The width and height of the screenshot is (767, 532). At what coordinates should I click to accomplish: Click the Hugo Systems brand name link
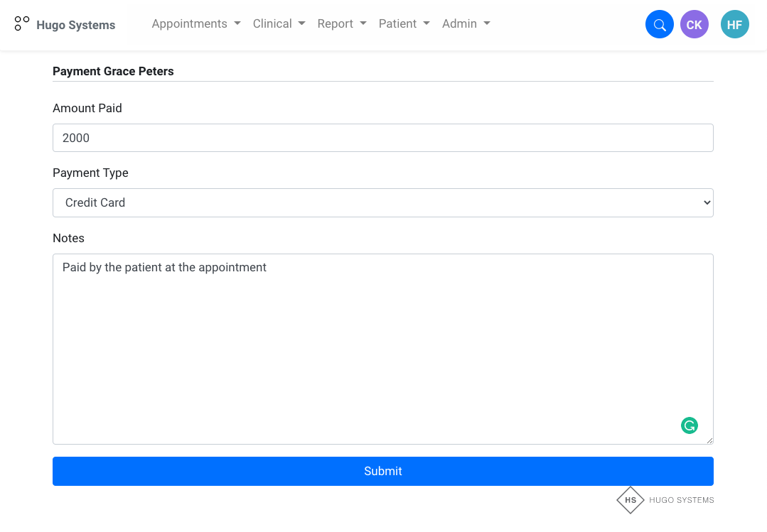(75, 25)
